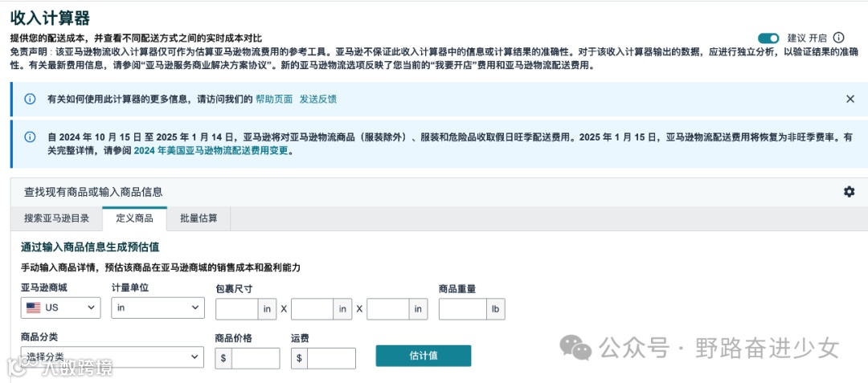Click the 收入计算器 page heading
Screen dimensions: 868x383
[50, 18]
